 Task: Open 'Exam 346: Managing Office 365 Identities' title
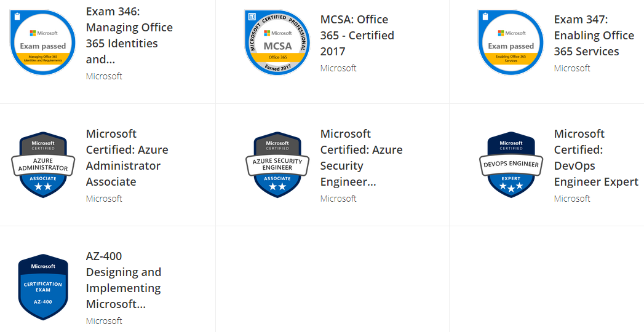point(129,35)
